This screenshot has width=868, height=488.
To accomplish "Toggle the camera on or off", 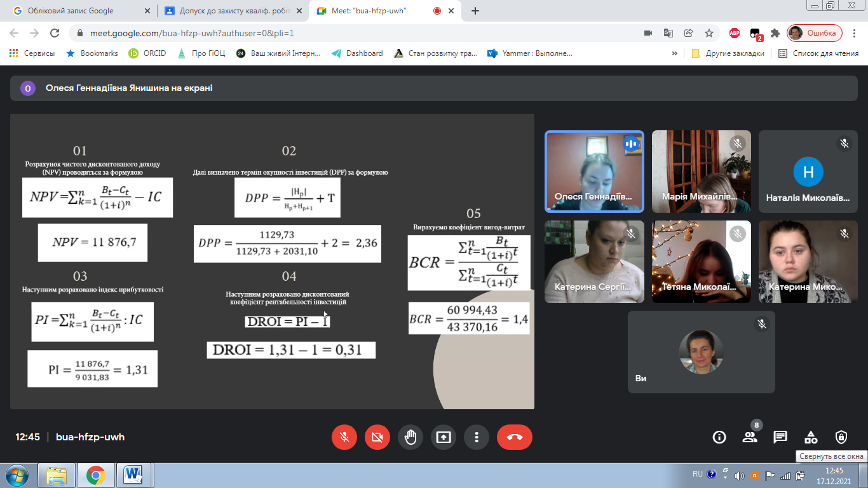I will 377,437.
